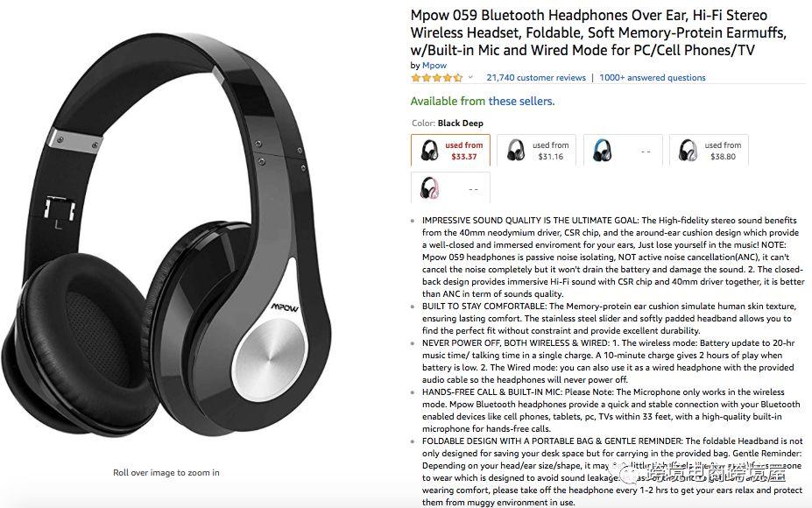Click the "these sellers" link

click(x=521, y=101)
